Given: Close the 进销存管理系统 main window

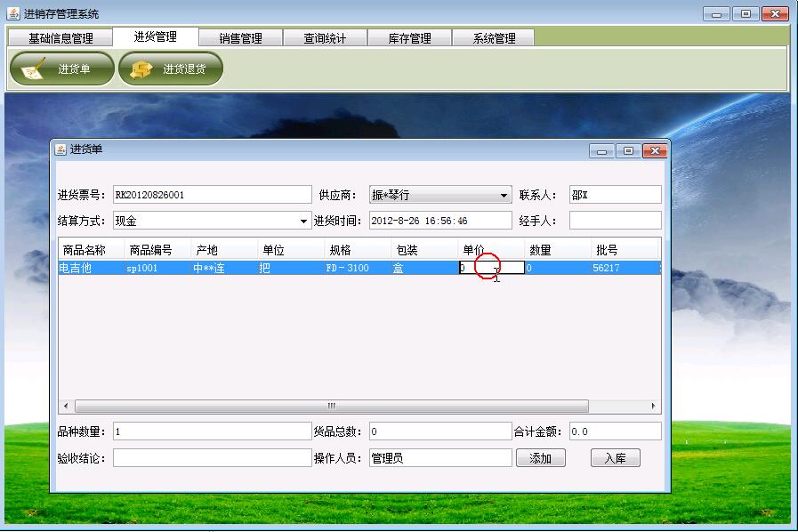Looking at the screenshot, I should pyautogui.click(x=775, y=14).
